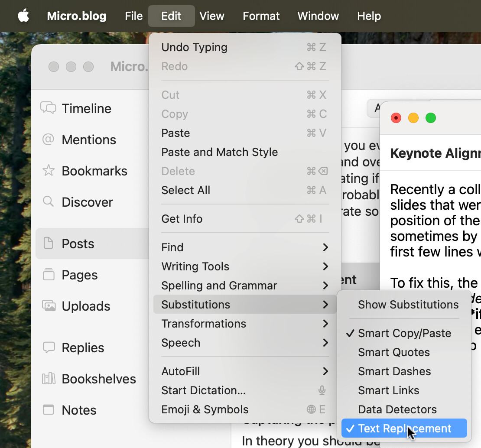This screenshot has height=448, width=481.
Task: Close the Keynote post window
Action: [396, 118]
